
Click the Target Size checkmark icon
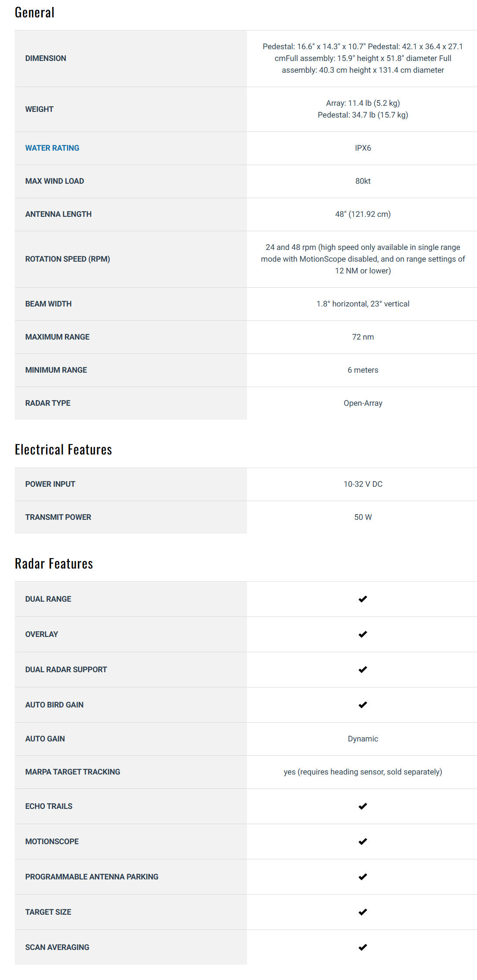[362, 912]
